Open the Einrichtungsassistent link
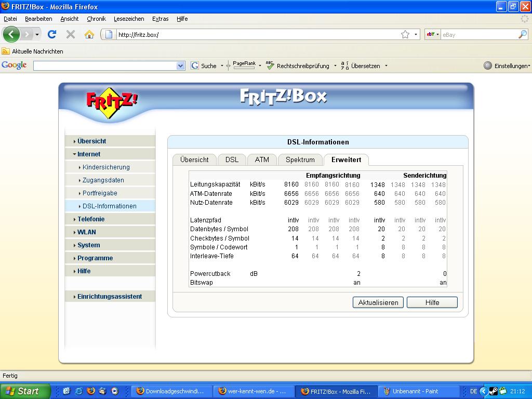The image size is (532, 399). coord(110,297)
